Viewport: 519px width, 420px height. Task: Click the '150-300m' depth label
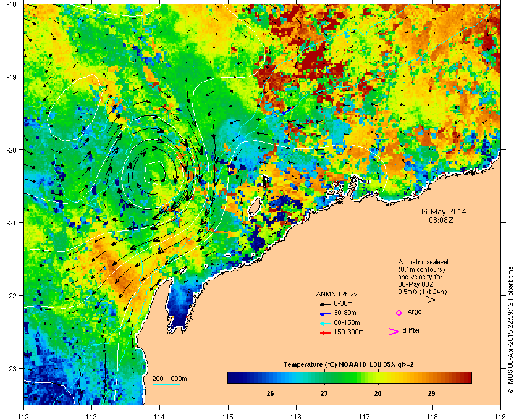click(348, 332)
